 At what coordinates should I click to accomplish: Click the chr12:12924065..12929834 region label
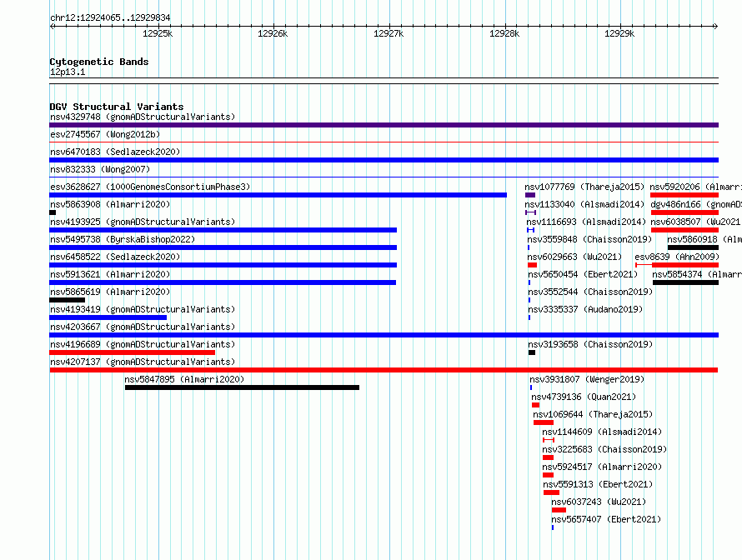[x=110, y=17]
